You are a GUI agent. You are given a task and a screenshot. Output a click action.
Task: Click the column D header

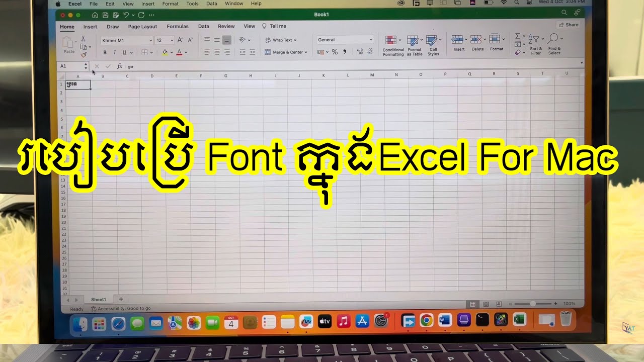pos(152,76)
